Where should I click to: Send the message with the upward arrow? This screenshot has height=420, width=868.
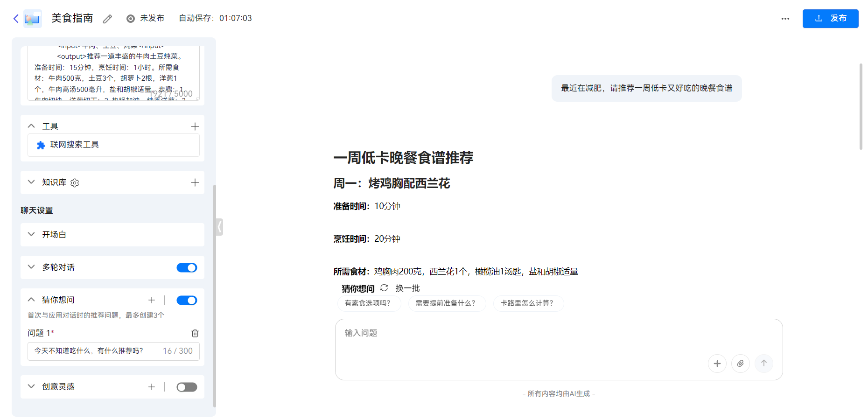(763, 363)
